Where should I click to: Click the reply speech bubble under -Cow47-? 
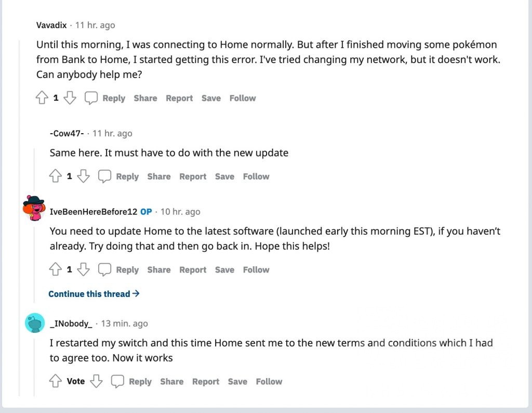[x=105, y=177]
